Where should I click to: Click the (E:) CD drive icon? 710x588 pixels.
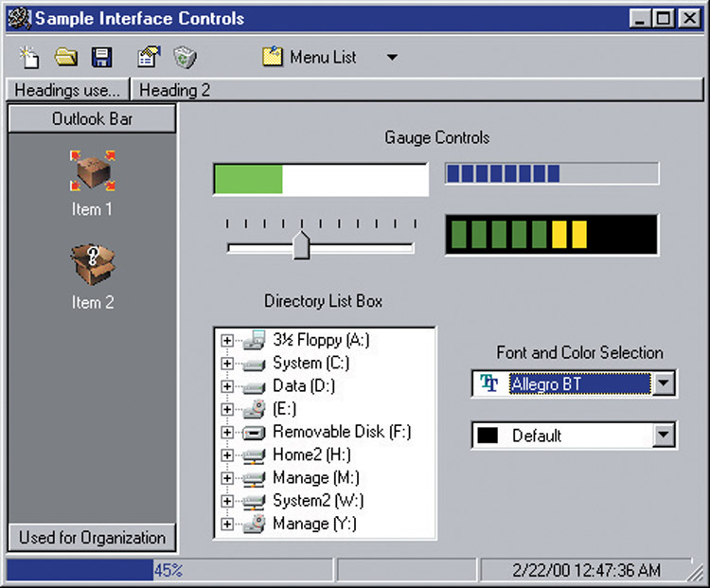click(254, 409)
